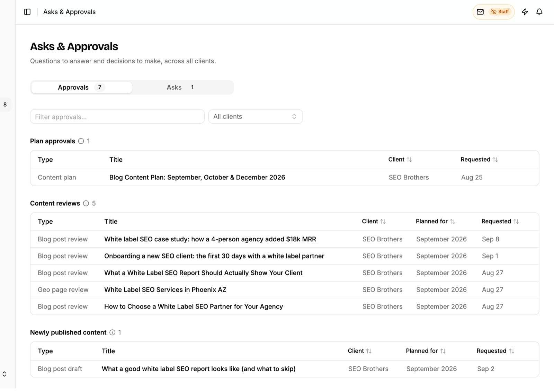Click SEO Brothers in the Content plan row
The width and height of the screenshot is (554, 392).
pyautogui.click(x=409, y=177)
